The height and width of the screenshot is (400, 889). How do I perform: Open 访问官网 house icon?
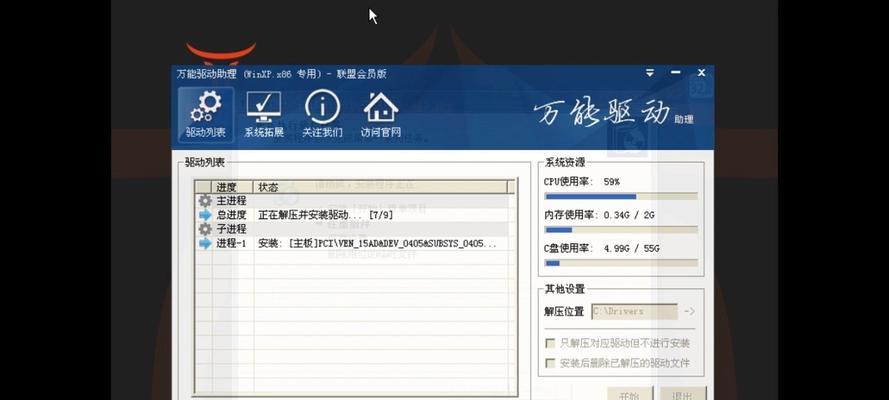(x=380, y=114)
